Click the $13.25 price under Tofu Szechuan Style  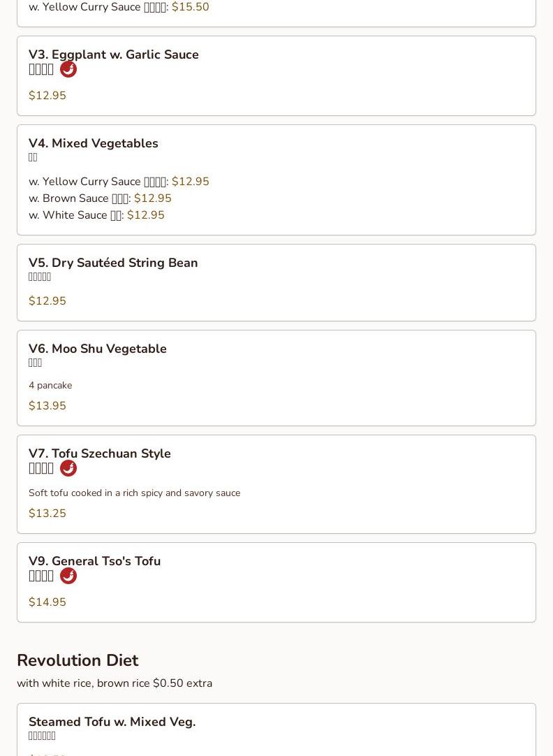pyautogui.click(x=47, y=514)
